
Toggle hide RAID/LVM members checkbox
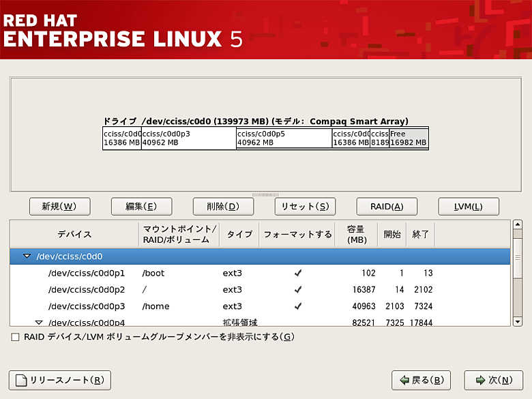pyautogui.click(x=15, y=337)
